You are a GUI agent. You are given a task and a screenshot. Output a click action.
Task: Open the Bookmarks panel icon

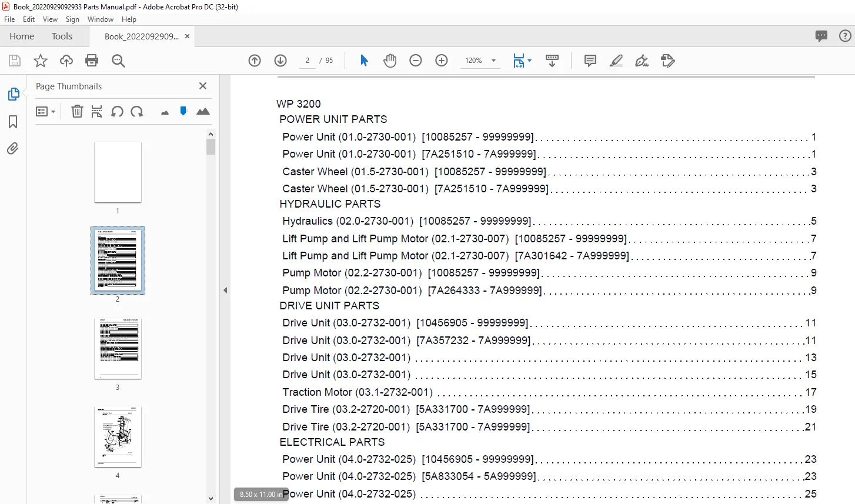click(13, 122)
